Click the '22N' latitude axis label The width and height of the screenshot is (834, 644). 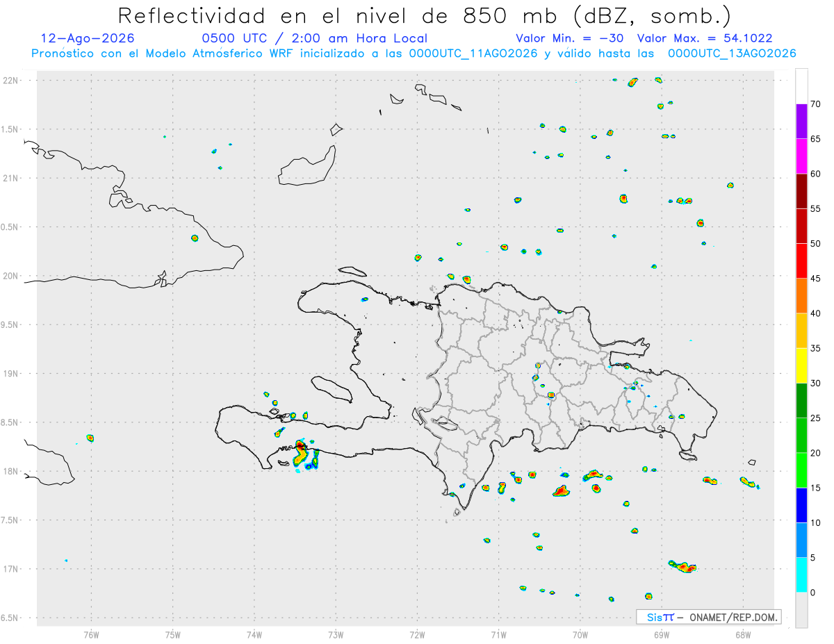pyautogui.click(x=11, y=81)
